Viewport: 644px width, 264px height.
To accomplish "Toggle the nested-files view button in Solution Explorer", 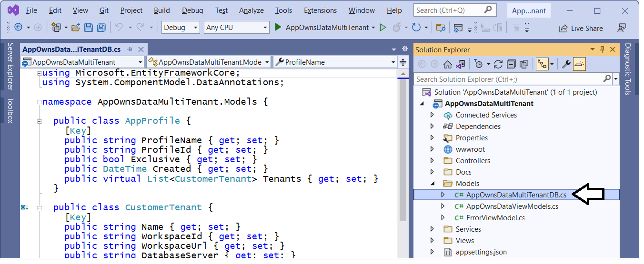I will pyautogui.click(x=542, y=64).
